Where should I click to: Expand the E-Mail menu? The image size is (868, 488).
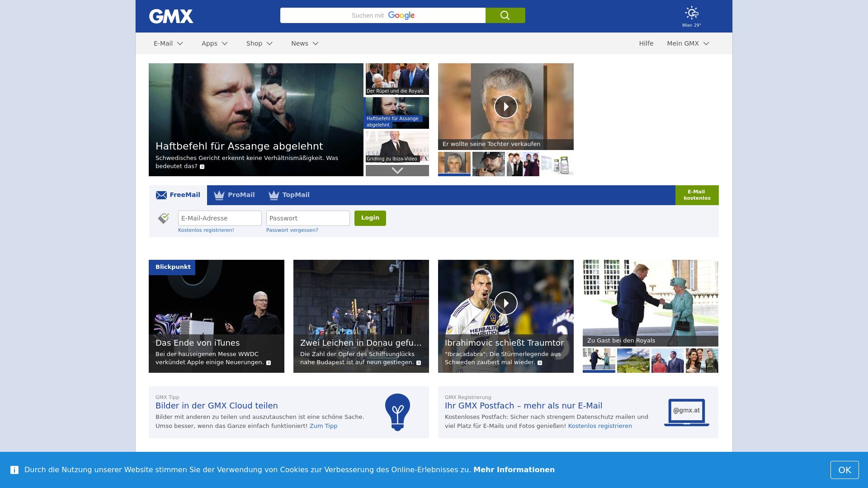[x=168, y=43]
